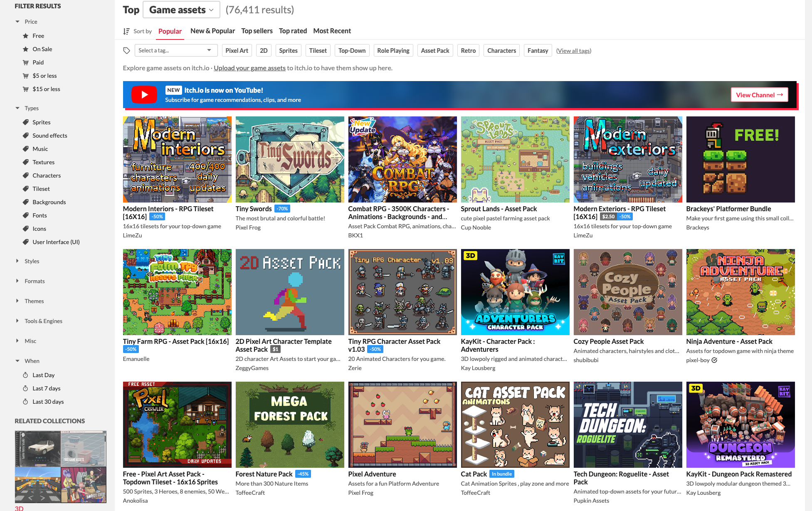Click the stopwatch icon beside Last 7 days

[x=26, y=388]
